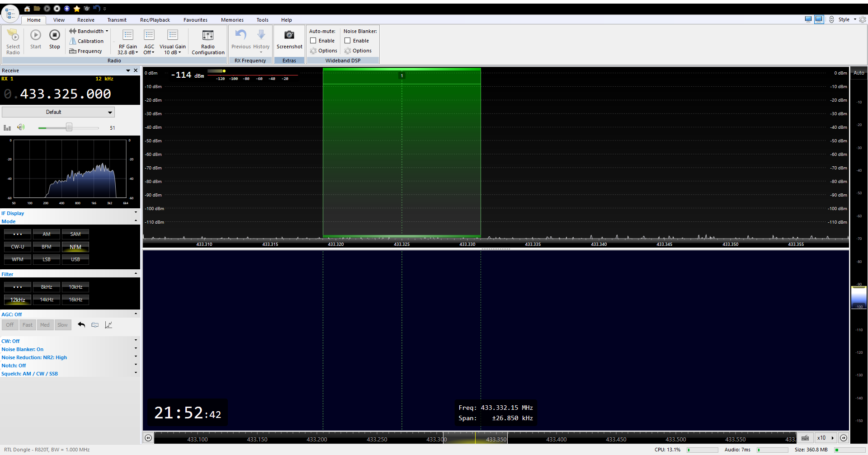The width and height of the screenshot is (868, 455).
Task: Select NFM mode
Action: (75, 247)
